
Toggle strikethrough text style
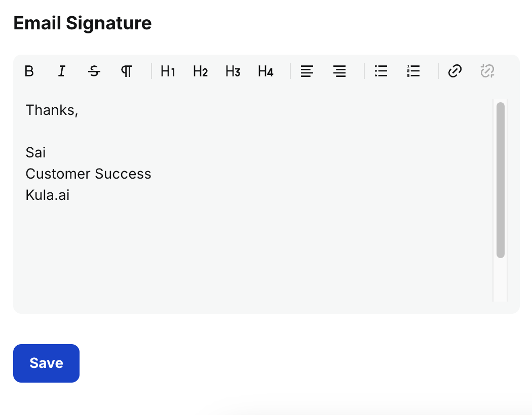[94, 71]
